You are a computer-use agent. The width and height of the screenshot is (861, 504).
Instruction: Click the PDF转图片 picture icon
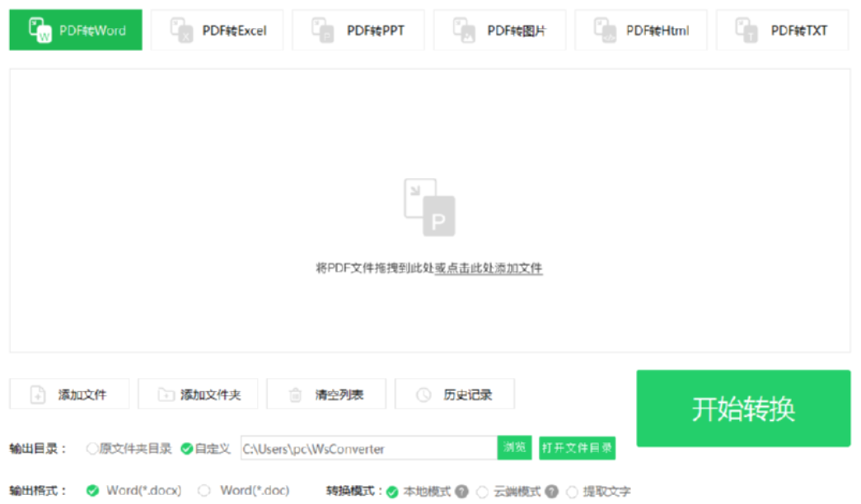(x=464, y=30)
